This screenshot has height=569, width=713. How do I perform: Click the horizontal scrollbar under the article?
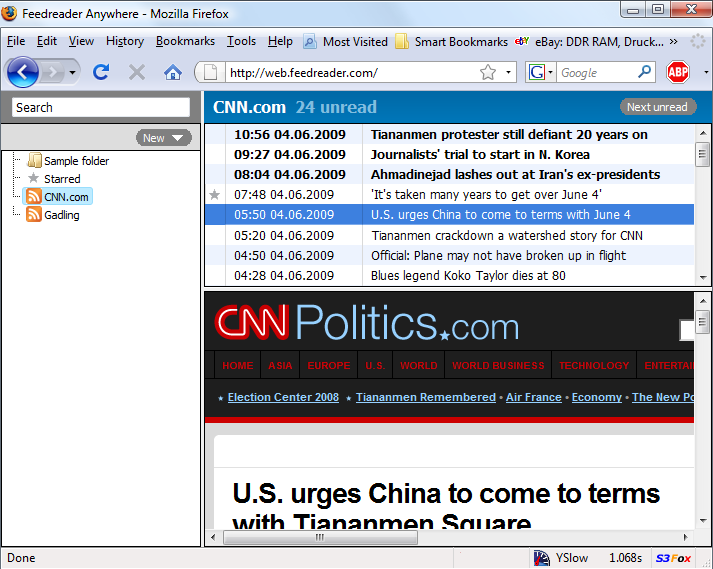click(450, 537)
